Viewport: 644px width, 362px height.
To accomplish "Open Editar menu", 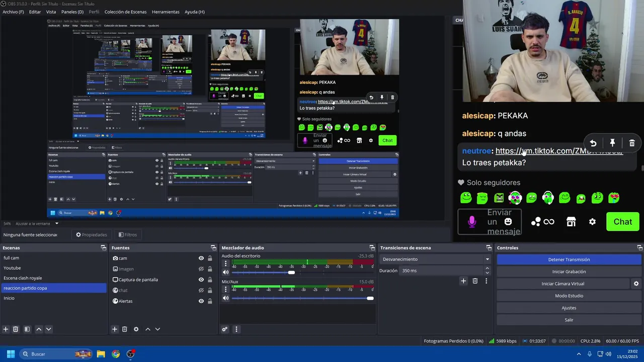I will (35, 12).
